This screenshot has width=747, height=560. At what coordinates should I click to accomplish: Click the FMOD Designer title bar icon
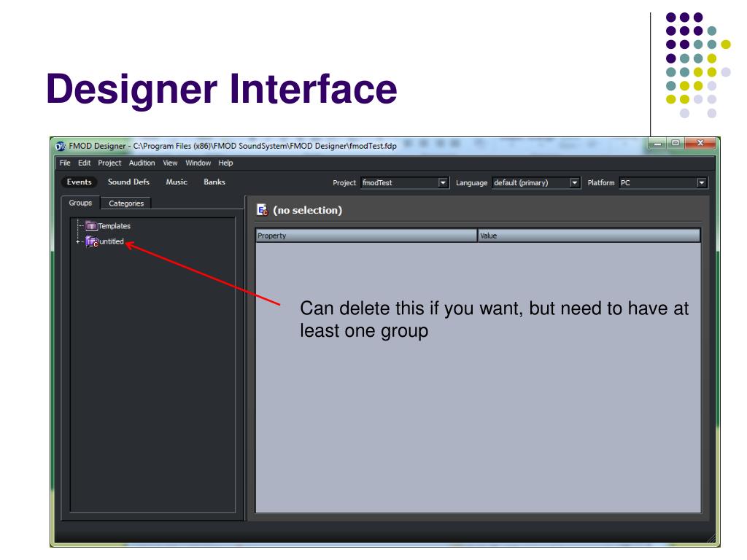pyautogui.click(x=61, y=146)
